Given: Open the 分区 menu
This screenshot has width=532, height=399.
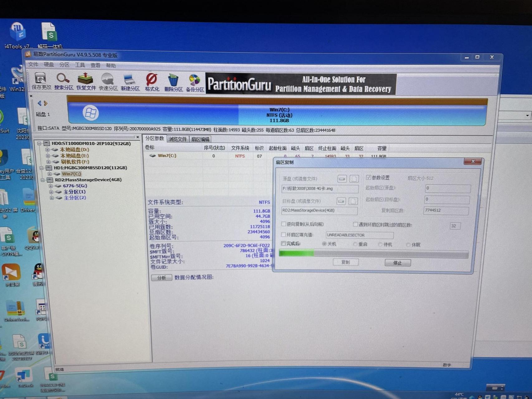Looking at the screenshot, I should (x=64, y=65).
